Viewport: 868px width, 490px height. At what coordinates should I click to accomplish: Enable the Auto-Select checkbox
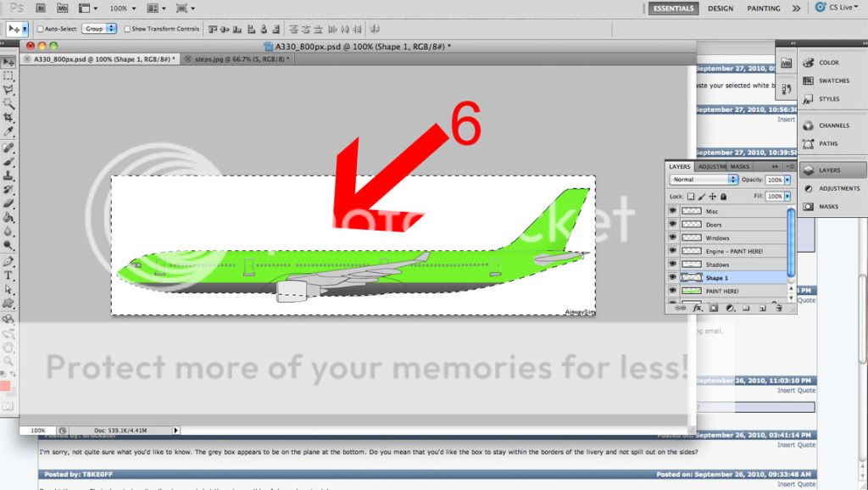pyautogui.click(x=40, y=29)
